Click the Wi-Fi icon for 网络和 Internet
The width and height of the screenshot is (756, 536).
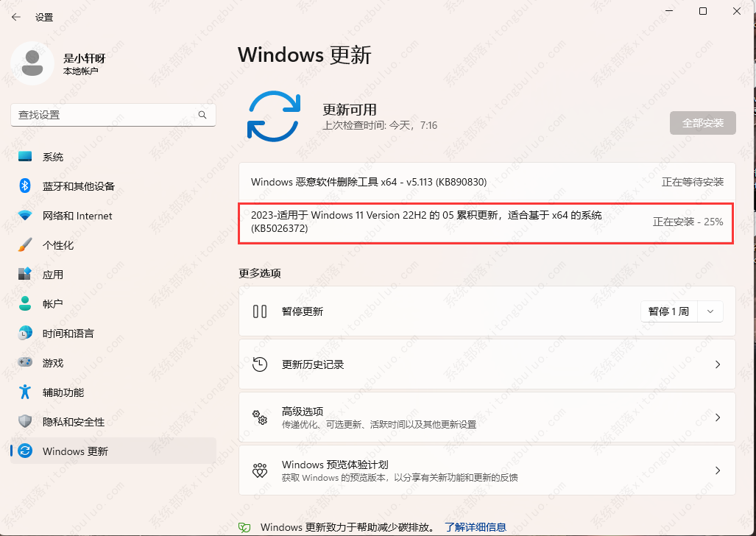[x=25, y=215]
